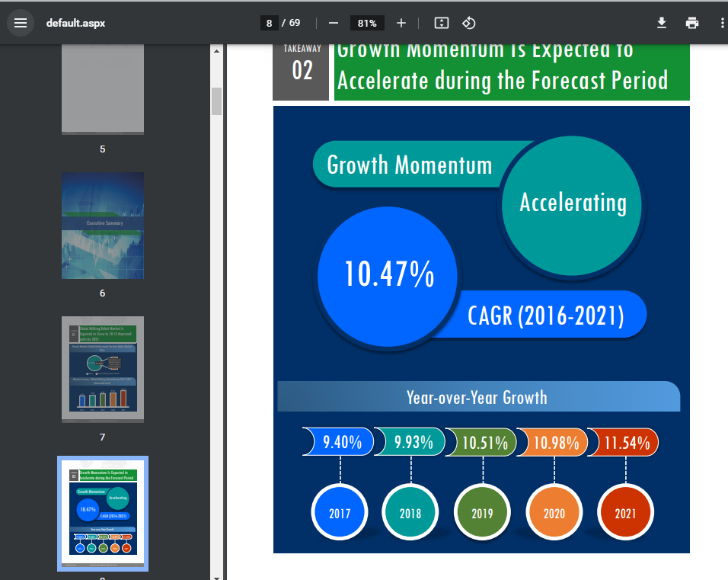Edit the page number field showing 8
Screen dimensions: 728x580
(x=270, y=23)
